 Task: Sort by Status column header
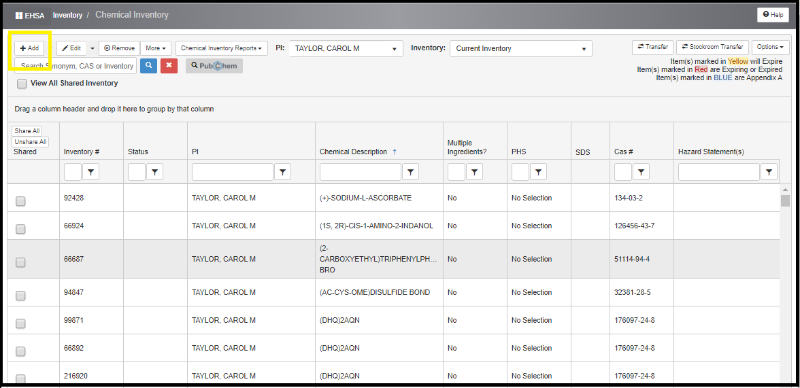coord(138,152)
